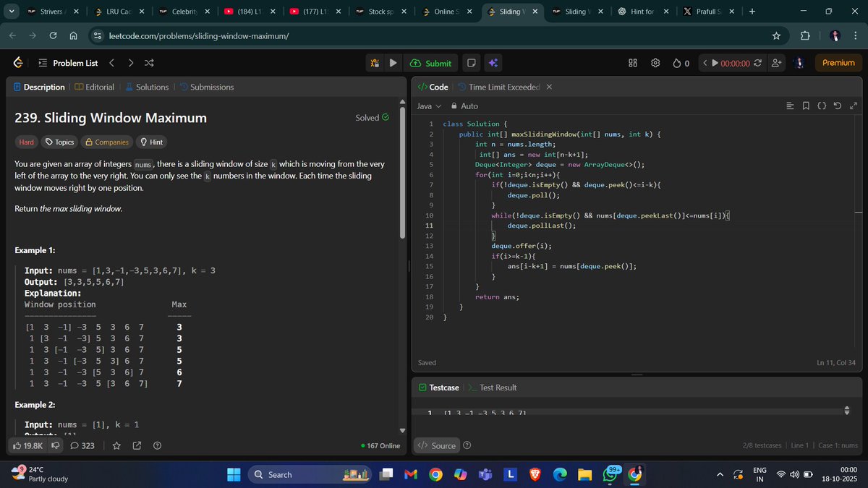Screen dimensions: 868x488
Task: Click the dislike thumbs-down icon
Action: pyautogui.click(x=55, y=445)
